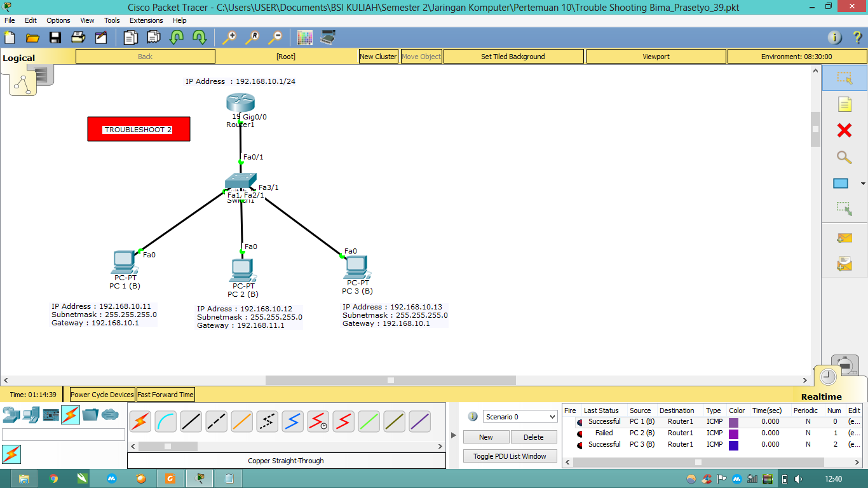
Task: Click the blue color swatch for PC 3 (B)
Action: pyautogui.click(x=733, y=445)
